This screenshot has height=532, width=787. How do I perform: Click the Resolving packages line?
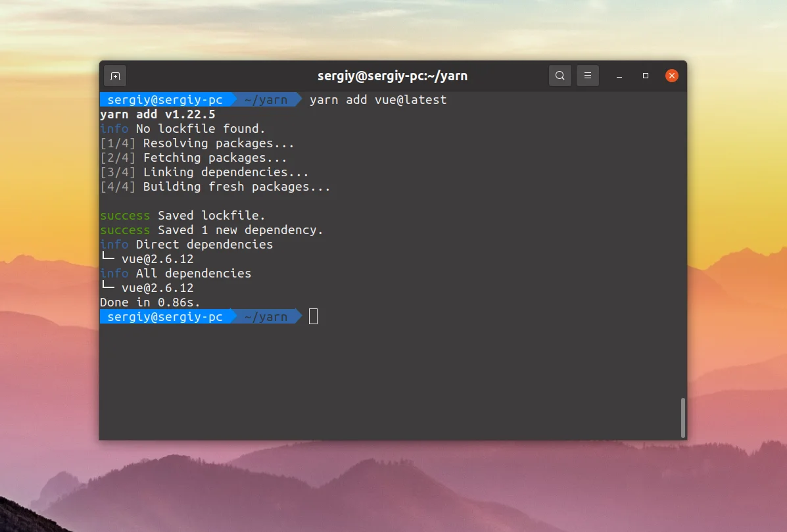(197, 143)
